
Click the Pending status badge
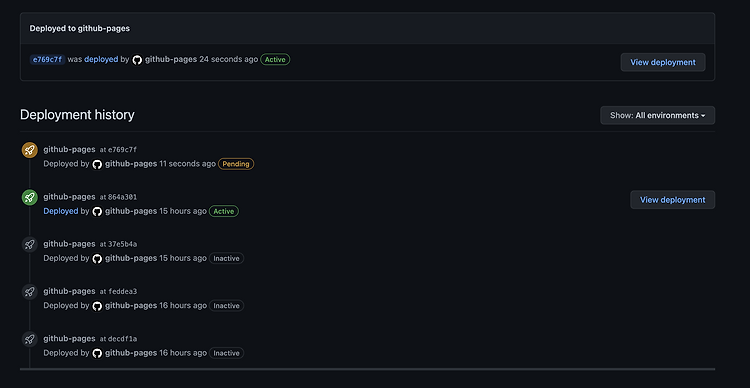tap(236, 164)
